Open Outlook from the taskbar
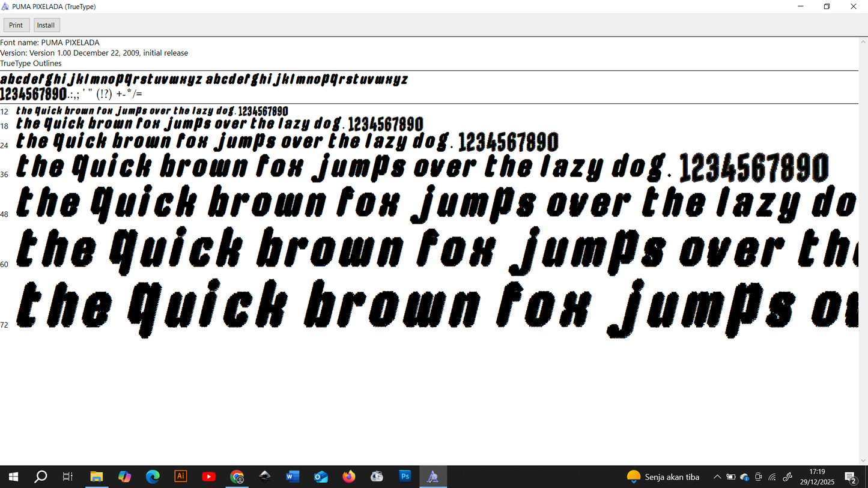 pyautogui.click(x=321, y=477)
